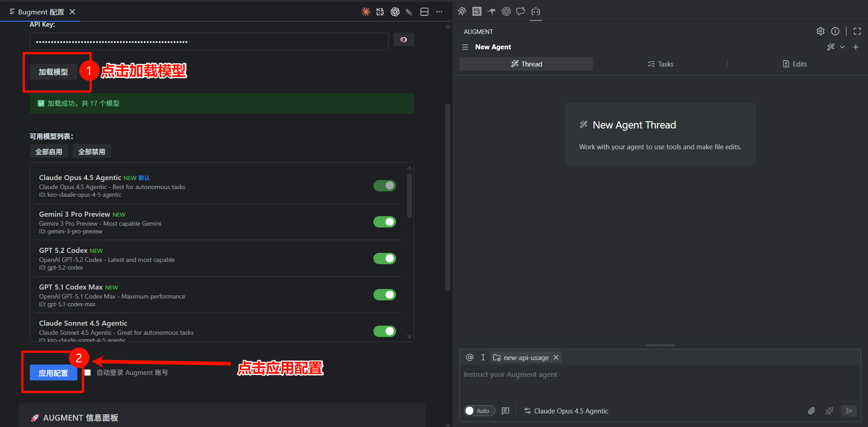The image size is (868, 427).
Task: Open the OpenAI panel in the sidebar tab strip
Action: pos(506,11)
